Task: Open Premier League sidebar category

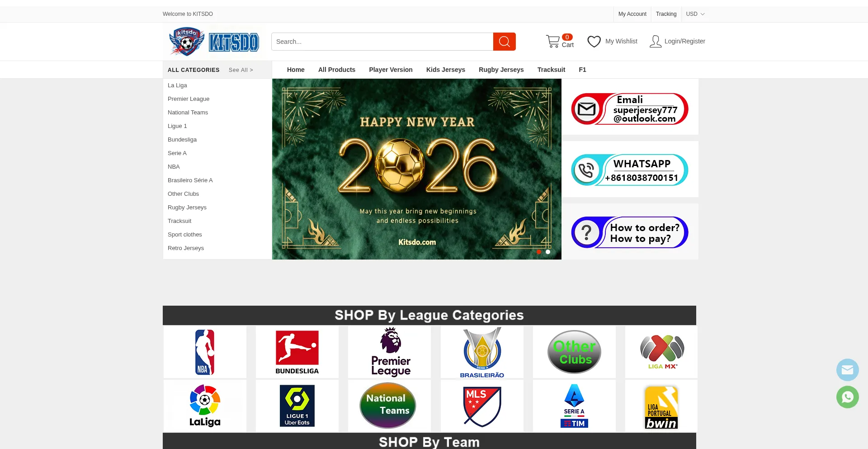Action: (189, 99)
